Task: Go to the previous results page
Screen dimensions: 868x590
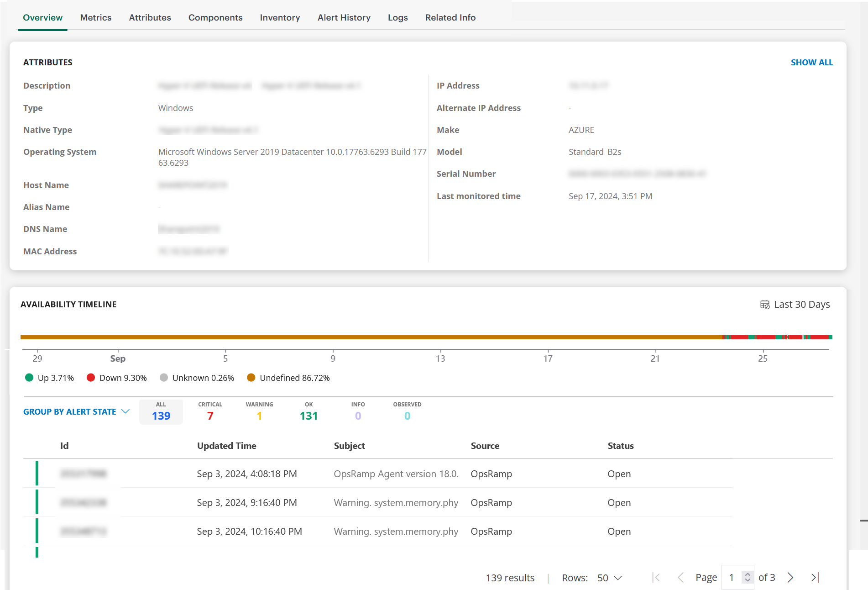Action: point(680,578)
